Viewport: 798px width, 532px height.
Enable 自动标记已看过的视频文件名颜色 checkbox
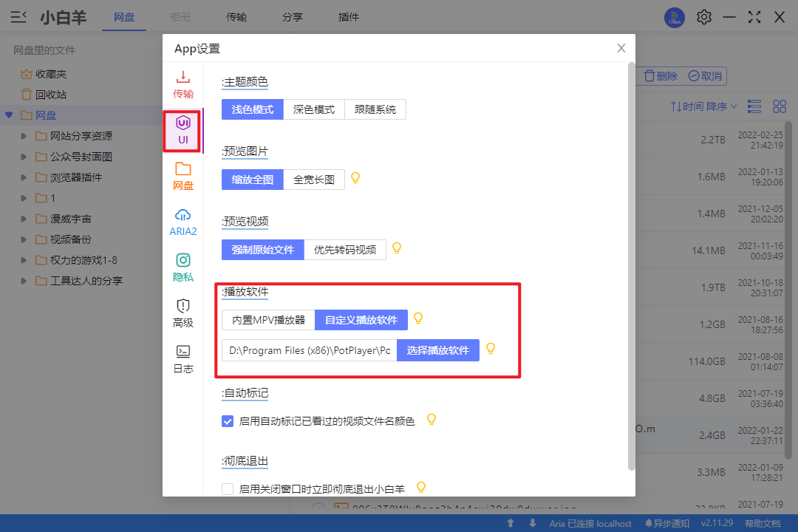click(228, 421)
